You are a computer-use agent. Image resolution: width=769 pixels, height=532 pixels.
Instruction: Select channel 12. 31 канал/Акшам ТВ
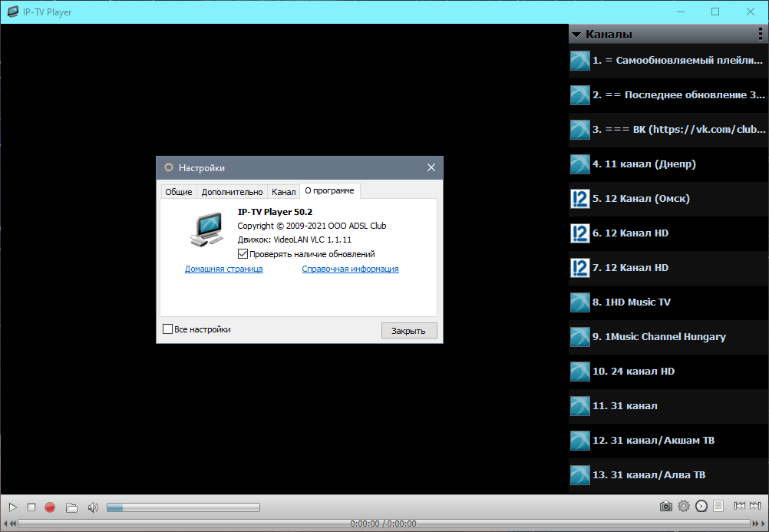[668, 440]
